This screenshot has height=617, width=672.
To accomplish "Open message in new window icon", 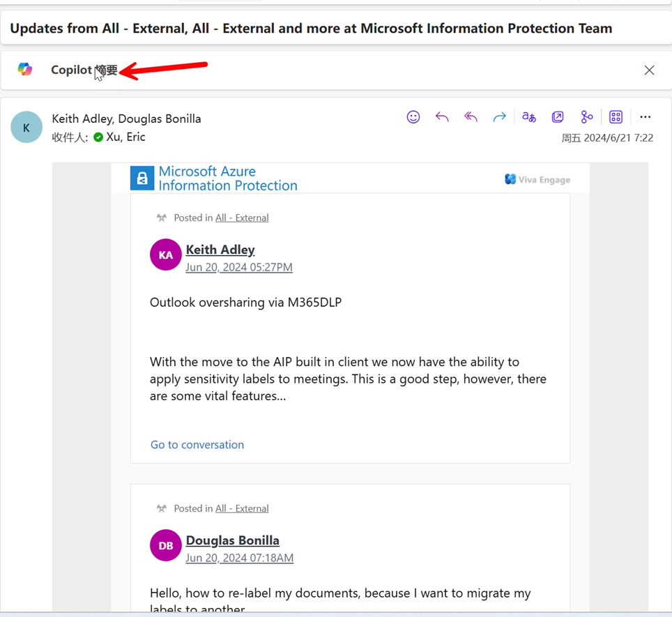I will [558, 117].
